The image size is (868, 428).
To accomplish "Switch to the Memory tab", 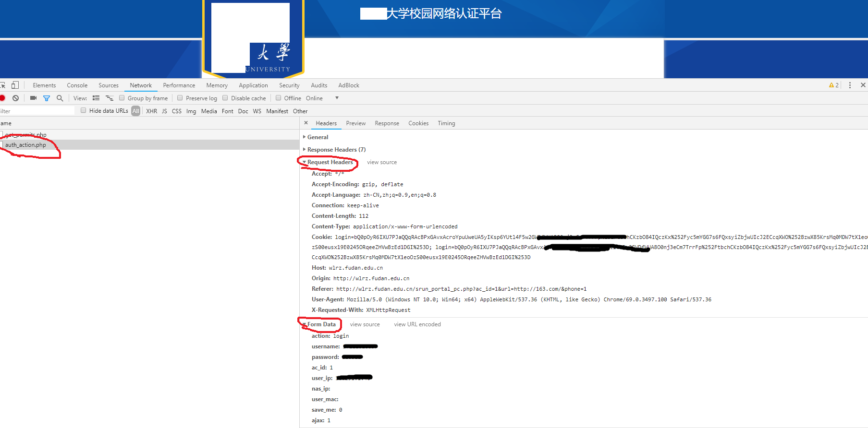I will (x=217, y=85).
